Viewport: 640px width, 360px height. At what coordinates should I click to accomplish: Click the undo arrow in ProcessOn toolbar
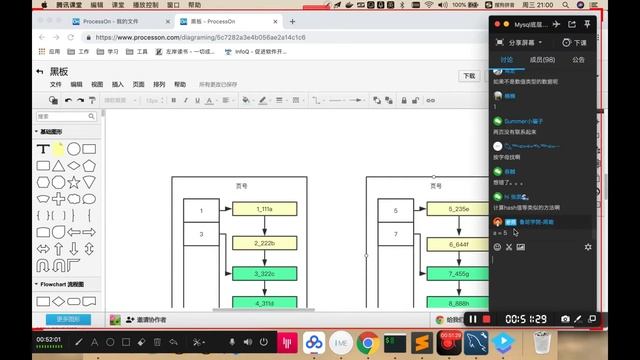click(68, 100)
